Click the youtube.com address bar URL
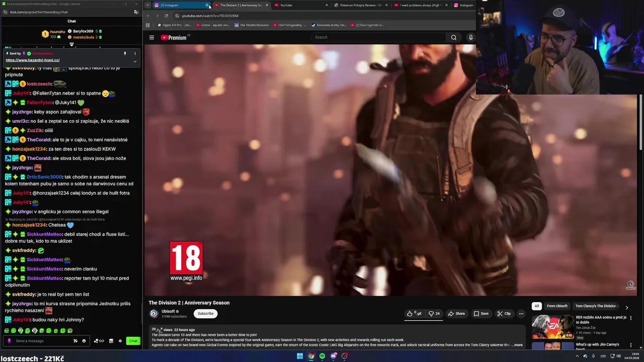This screenshot has height=362, width=644. (x=210, y=16)
